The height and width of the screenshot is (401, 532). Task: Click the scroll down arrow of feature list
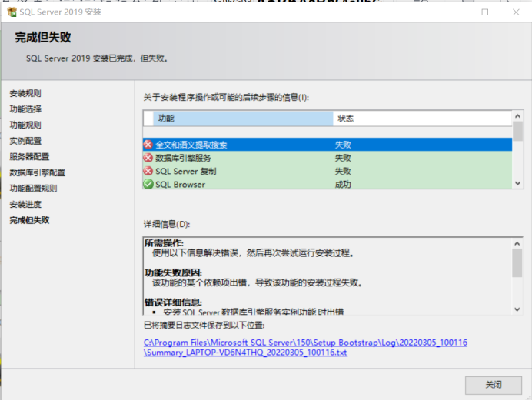517,183
